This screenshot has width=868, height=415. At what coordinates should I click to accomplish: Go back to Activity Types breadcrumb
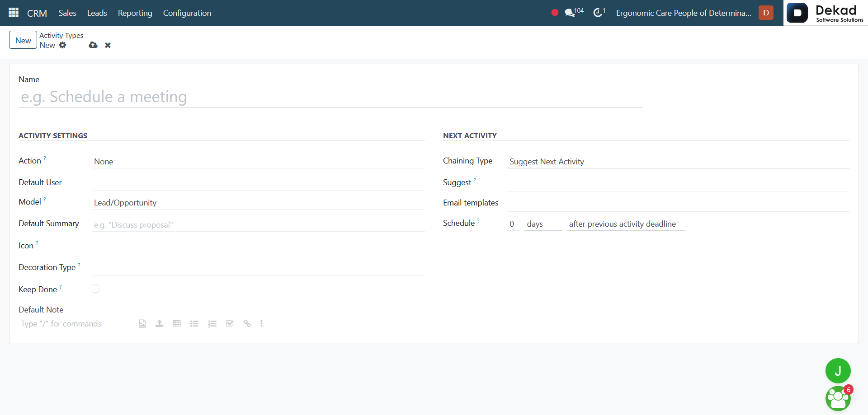coord(61,35)
